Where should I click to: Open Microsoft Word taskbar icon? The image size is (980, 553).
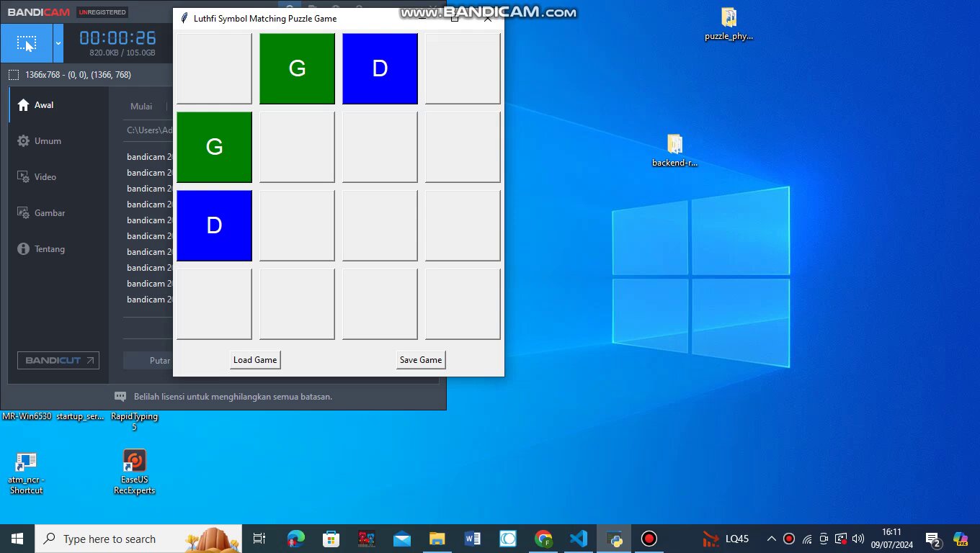click(x=473, y=539)
